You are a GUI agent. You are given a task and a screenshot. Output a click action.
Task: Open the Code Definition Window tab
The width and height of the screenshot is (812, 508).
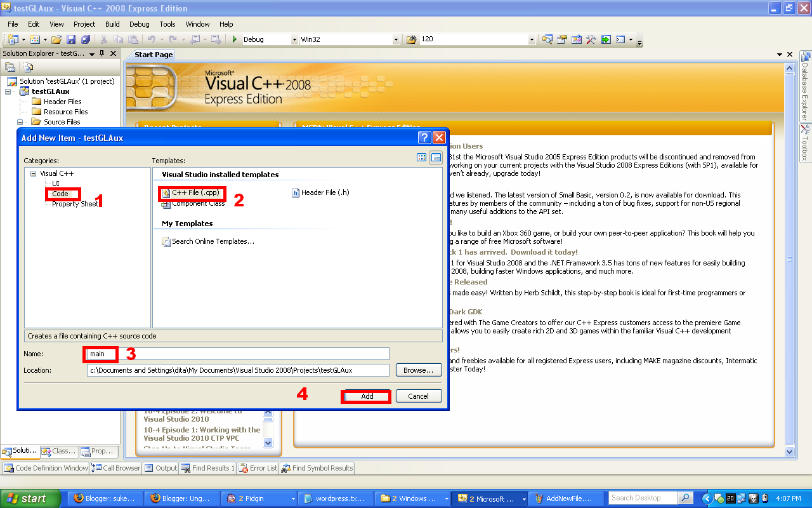tap(46, 468)
